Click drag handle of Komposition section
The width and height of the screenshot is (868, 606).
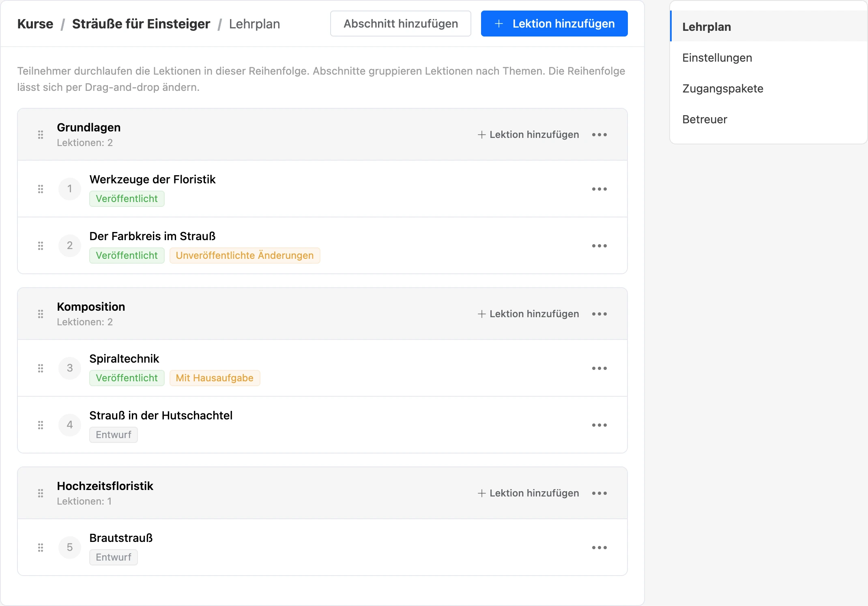[41, 314]
